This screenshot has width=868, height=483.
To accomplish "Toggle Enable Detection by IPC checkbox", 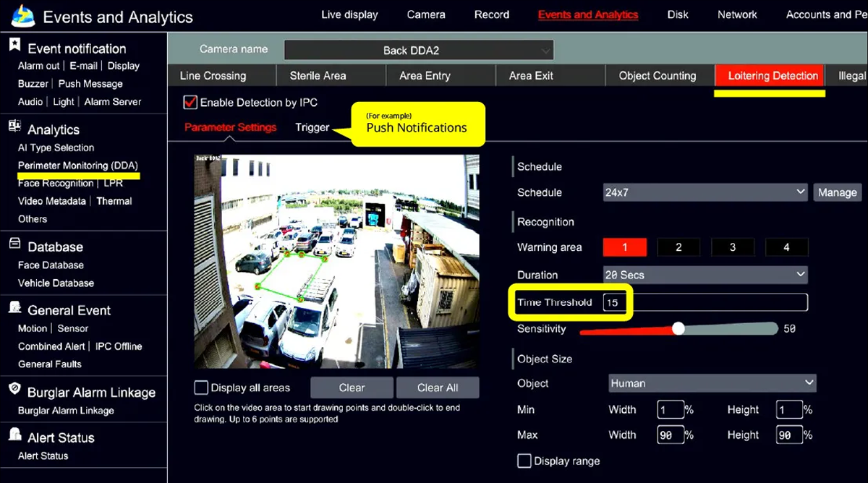I will (190, 103).
